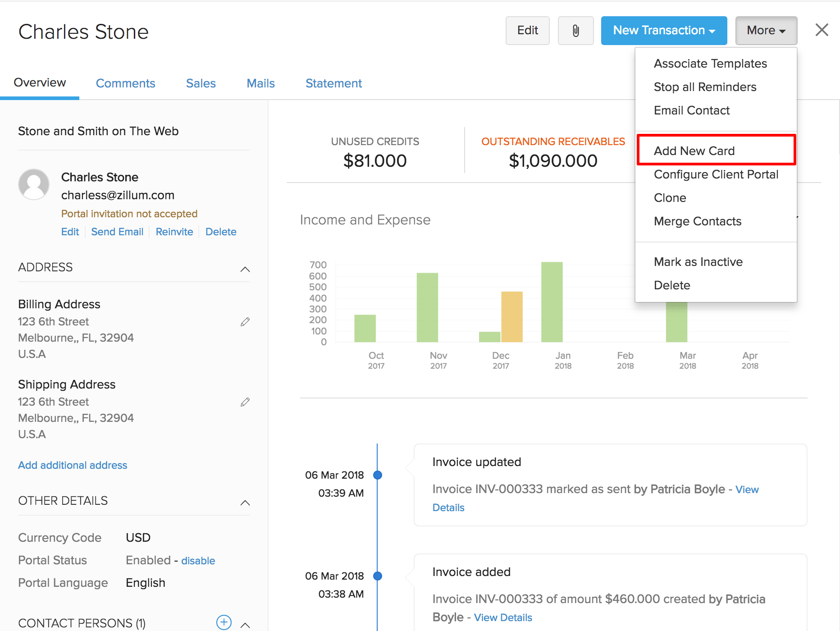Toggle the More dropdown menu
840x631 pixels.
[x=766, y=31]
